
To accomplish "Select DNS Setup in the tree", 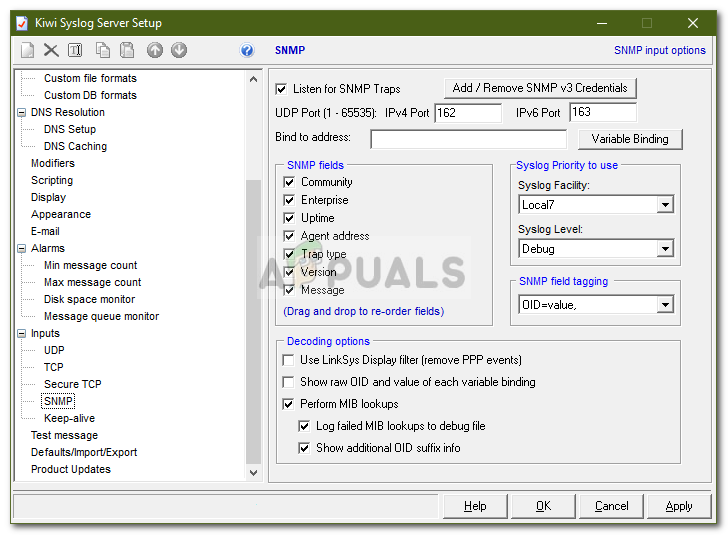I will coord(70,129).
